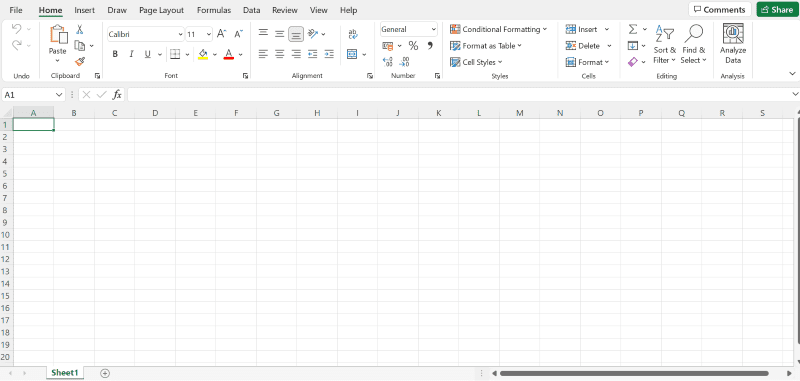Screen dimensions: 800x381
Task: Switch to the Data tab
Action: [252, 10]
